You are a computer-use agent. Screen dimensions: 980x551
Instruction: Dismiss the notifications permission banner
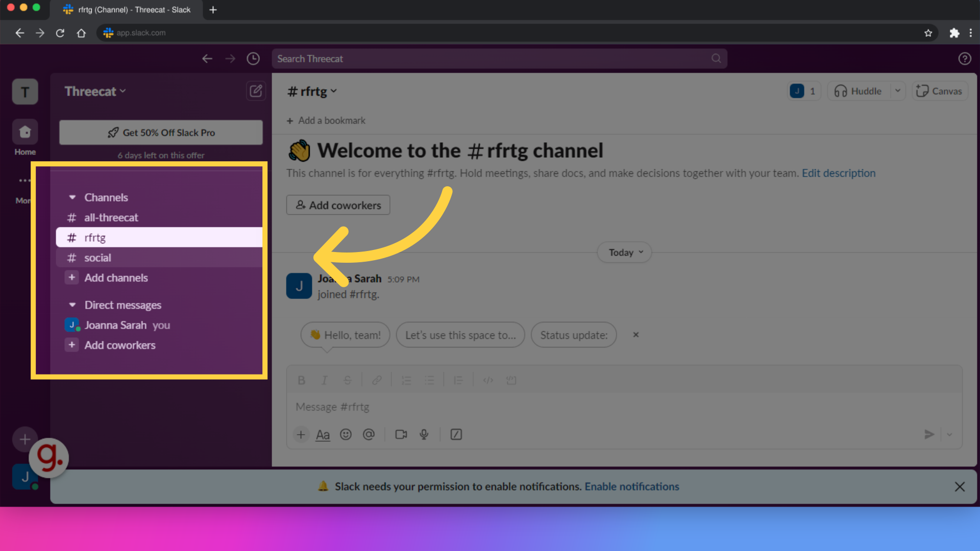click(x=960, y=487)
